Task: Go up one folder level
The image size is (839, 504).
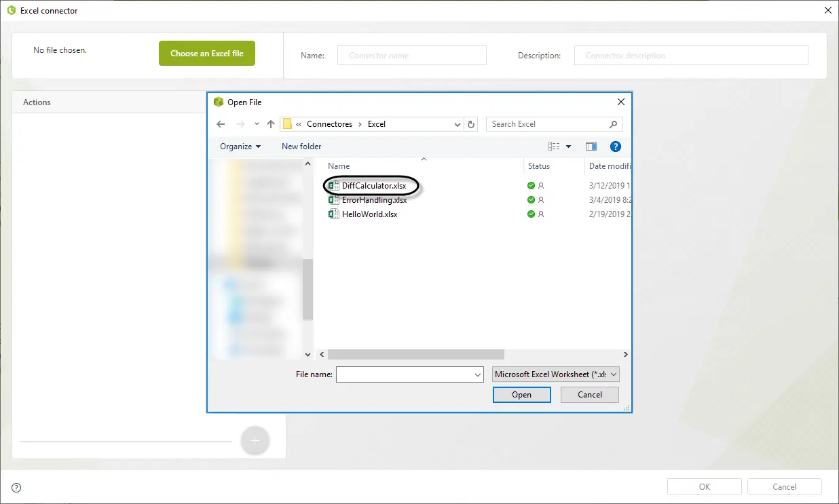Action: click(x=271, y=124)
